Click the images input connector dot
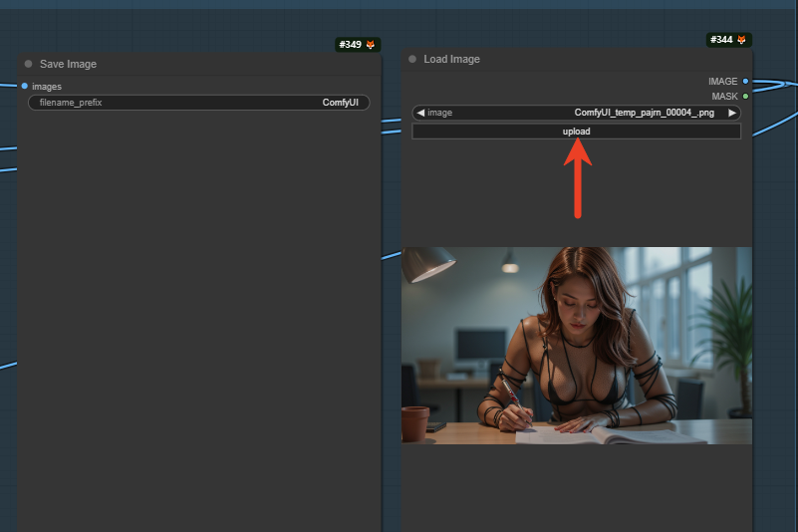 (x=25, y=86)
